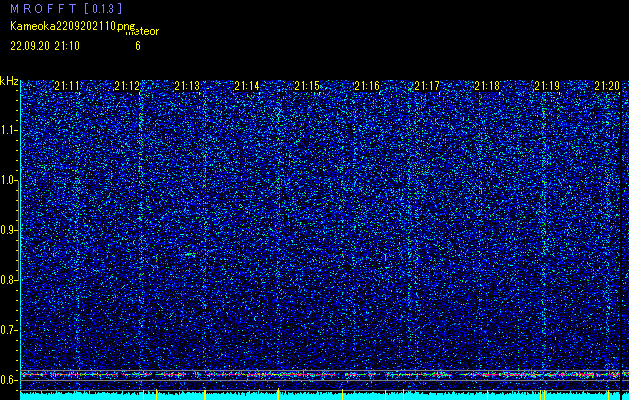
Task: Click the 0.8 kHz frequency label
Action: pos(9,280)
